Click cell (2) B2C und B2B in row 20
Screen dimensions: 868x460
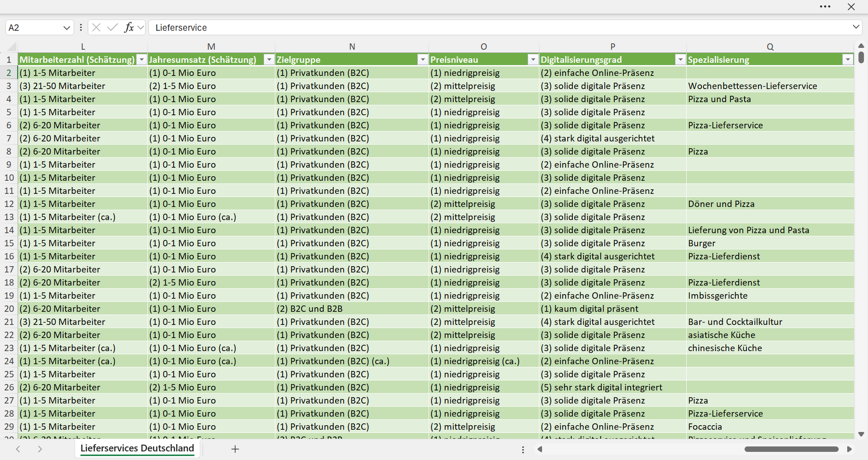352,309
